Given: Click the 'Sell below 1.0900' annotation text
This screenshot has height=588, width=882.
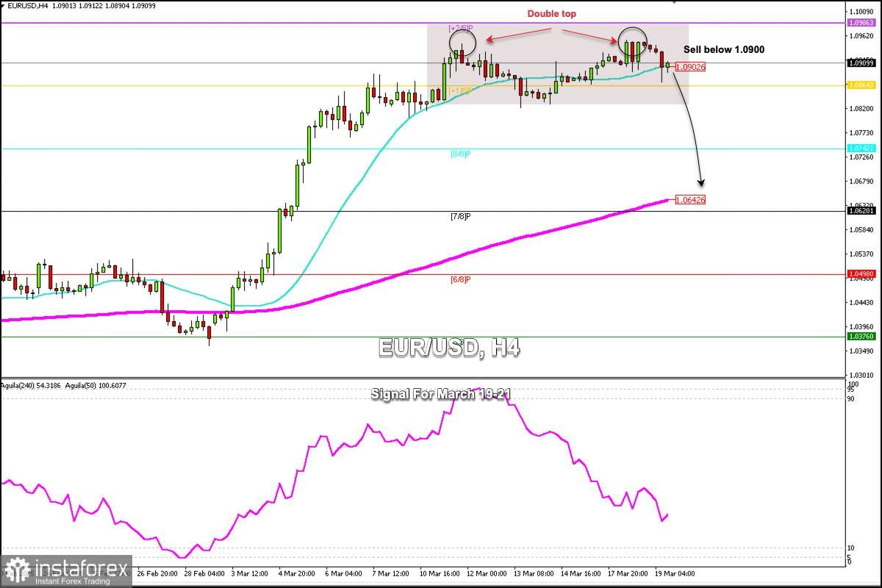Looking at the screenshot, I should click(x=724, y=49).
